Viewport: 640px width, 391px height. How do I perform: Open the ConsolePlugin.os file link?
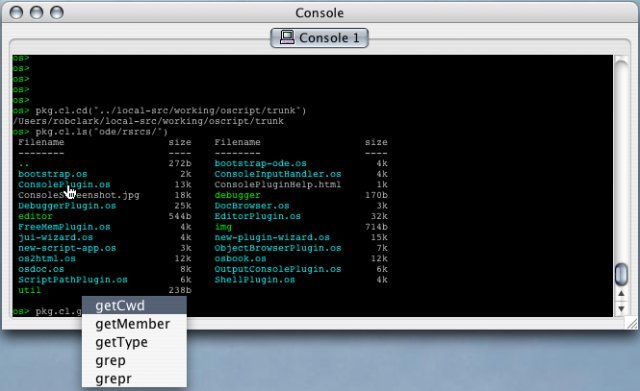(x=64, y=184)
